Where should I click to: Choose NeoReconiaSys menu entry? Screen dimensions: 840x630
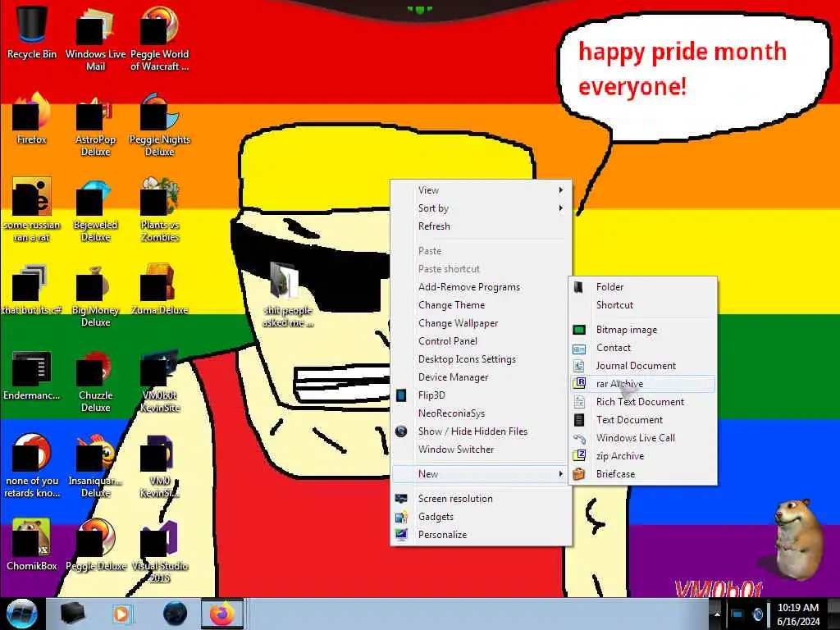tap(482, 413)
